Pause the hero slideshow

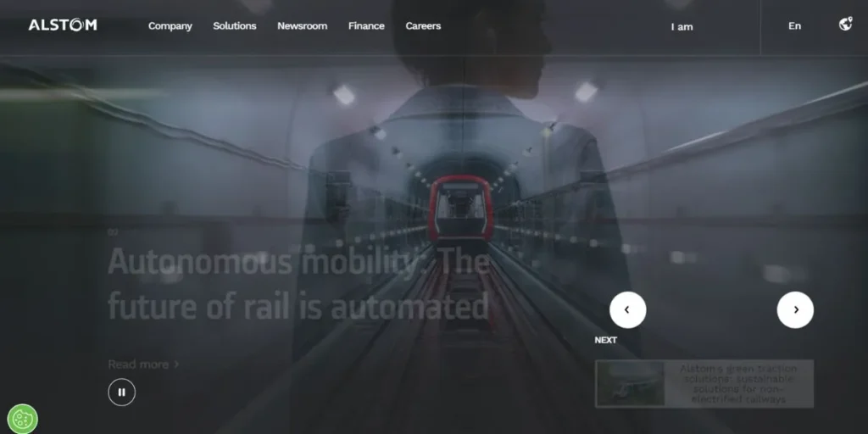pos(121,392)
